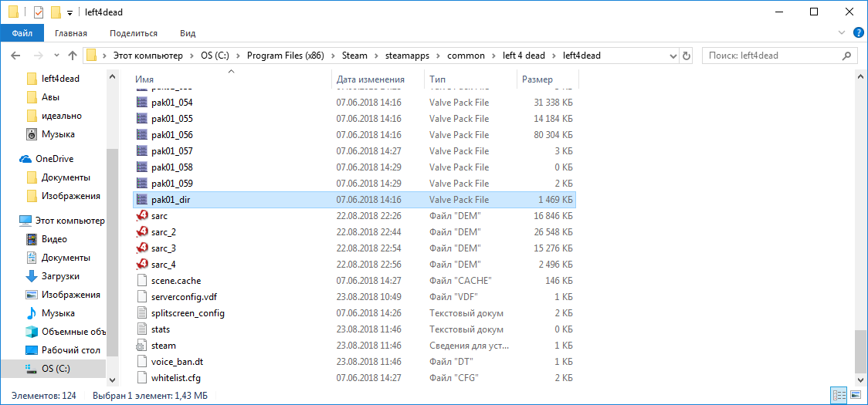Image resolution: width=868 pixels, height=405 pixels.
Task: Open the Файл menu tab
Action: 22,33
